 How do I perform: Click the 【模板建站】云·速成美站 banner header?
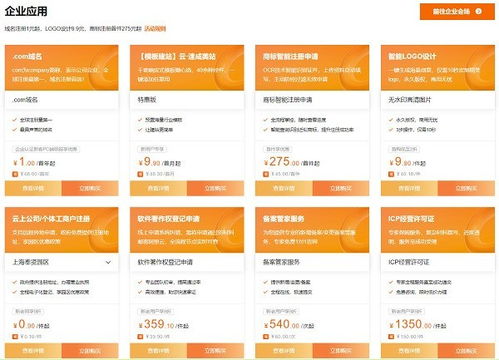[x=187, y=68]
